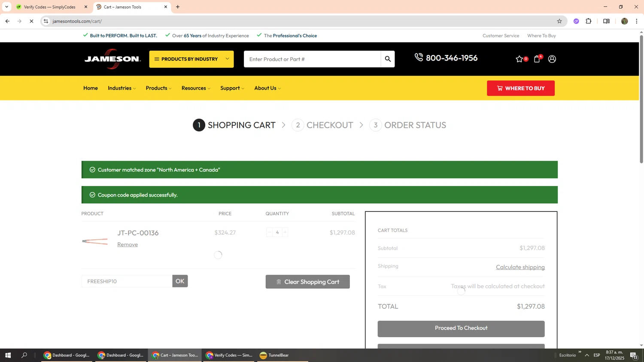Expand the Support menu
Screen dimensions: 644x362
(232, 88)
